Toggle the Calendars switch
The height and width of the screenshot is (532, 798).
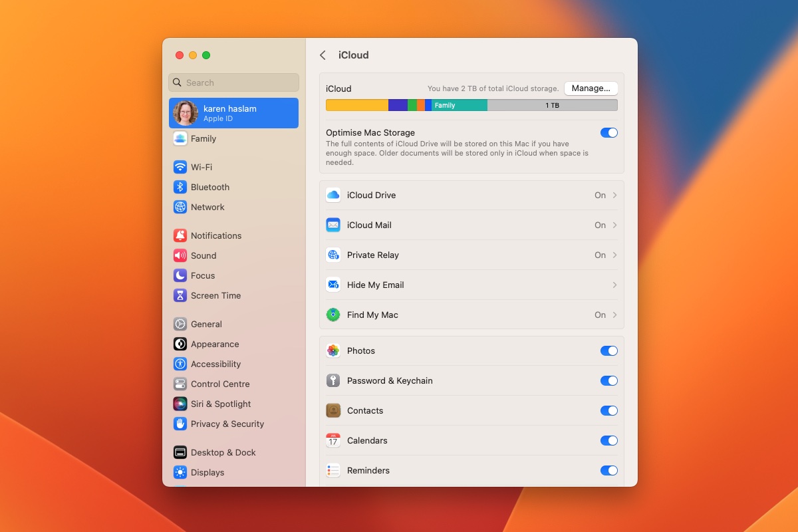click(609, 440)
